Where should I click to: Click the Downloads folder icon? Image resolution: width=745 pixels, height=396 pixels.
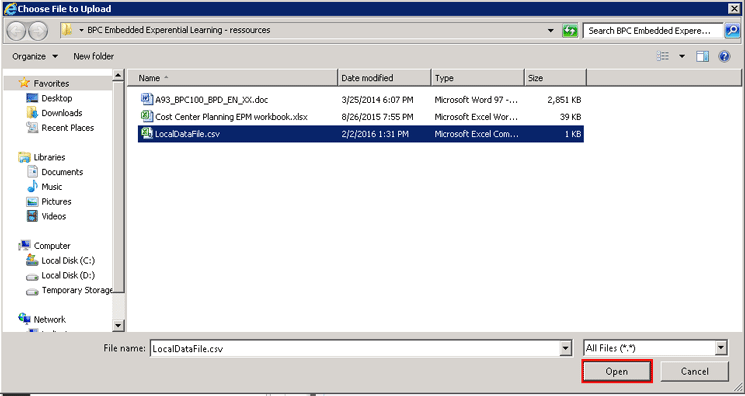32,113
